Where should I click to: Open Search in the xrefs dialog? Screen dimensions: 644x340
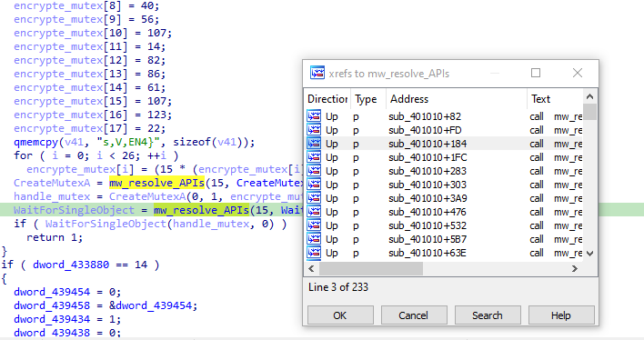(x=488, y=315)
